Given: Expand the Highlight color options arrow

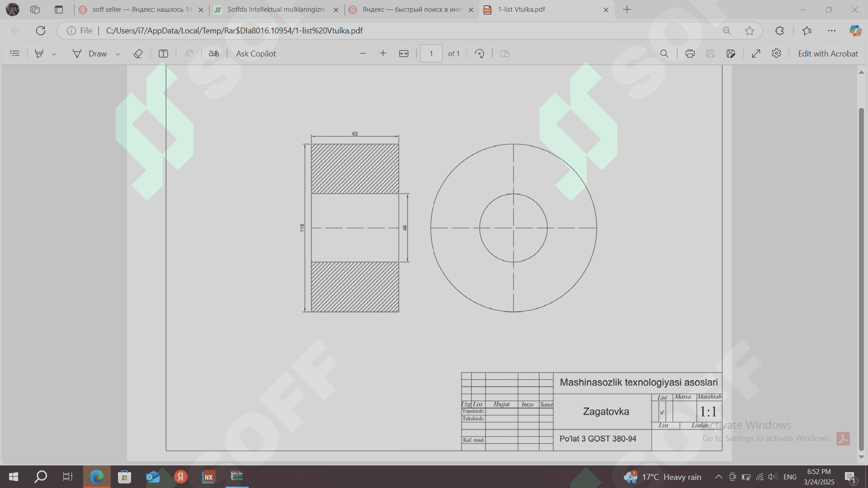Looking at the screenshot, I should (x=54, y=54).
